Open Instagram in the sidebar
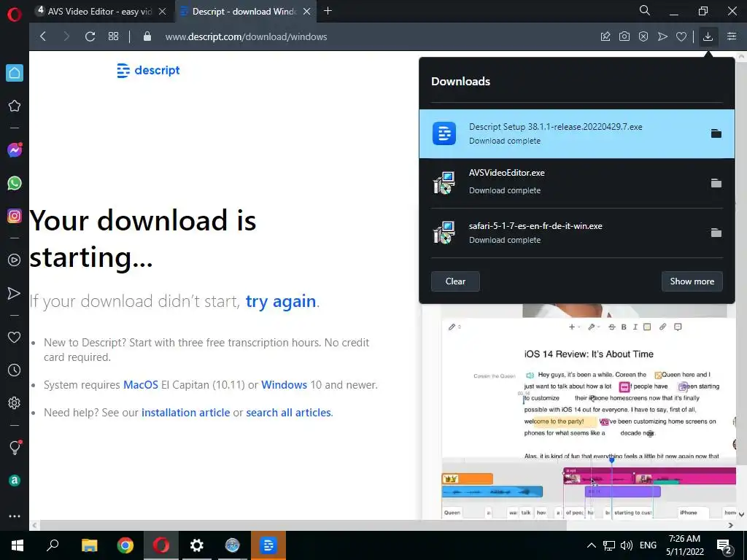 (x=15, y=216)
